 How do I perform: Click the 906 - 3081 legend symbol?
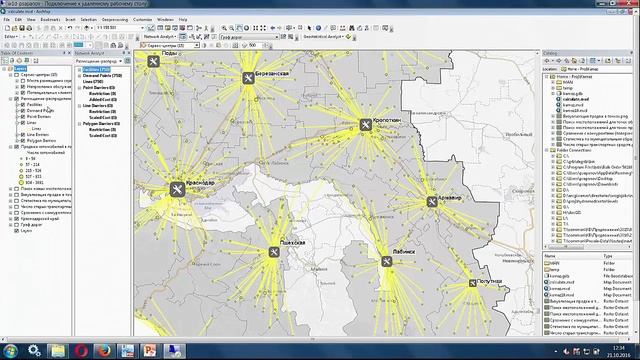[x=21, y=183]
